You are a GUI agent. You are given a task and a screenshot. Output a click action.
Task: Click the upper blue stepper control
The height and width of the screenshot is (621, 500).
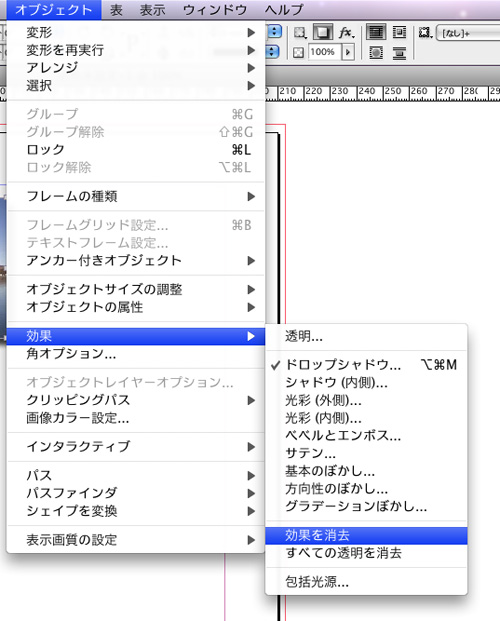click(x=274, y=32)
